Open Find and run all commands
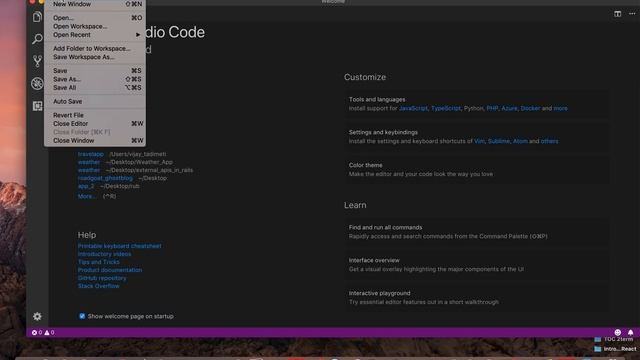This screenshot has height=360, width=640. [x=477, y=232]
